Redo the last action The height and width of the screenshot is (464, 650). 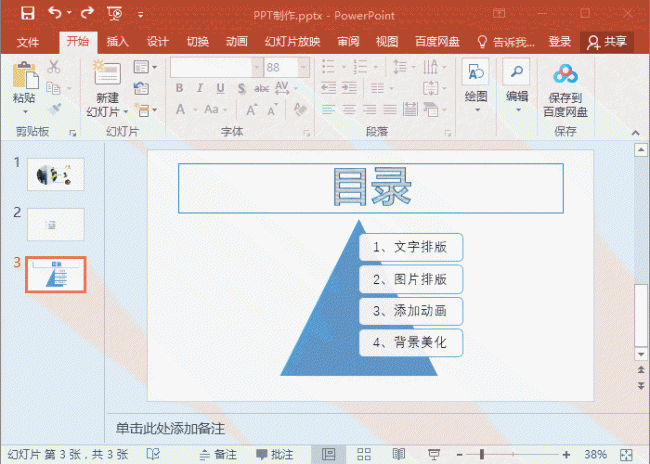(87, 13)
